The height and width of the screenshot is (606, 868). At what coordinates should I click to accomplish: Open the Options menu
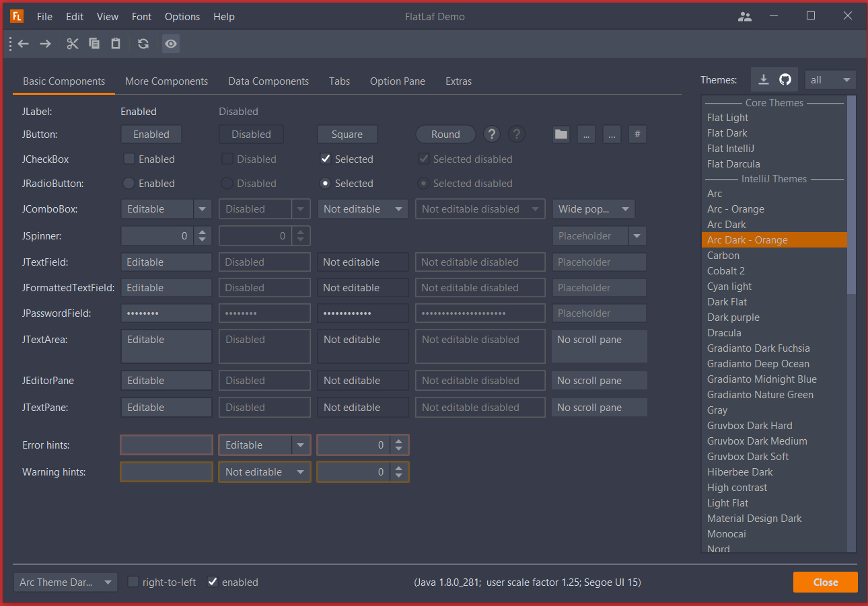[182, 17]
